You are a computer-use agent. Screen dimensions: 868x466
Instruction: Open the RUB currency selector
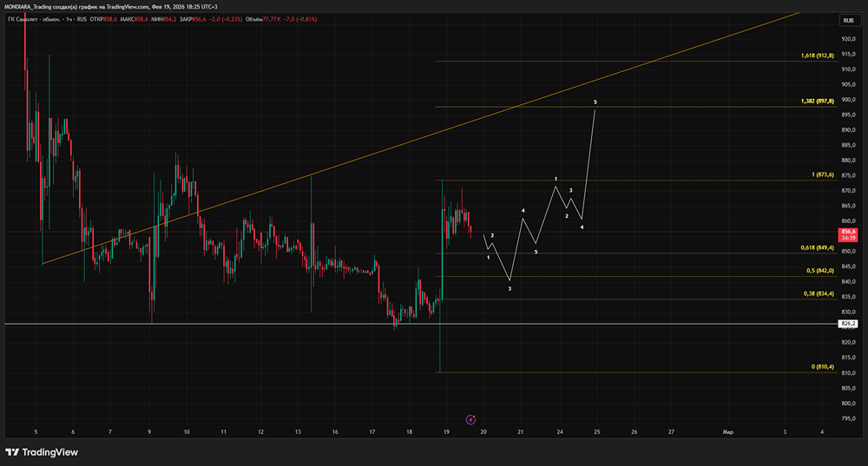tap(848, 21)
